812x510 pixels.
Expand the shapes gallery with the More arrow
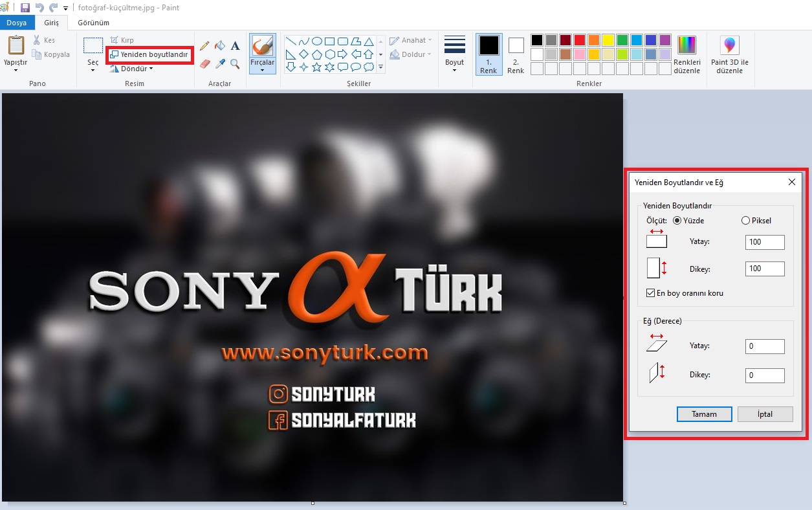(380, 67)
